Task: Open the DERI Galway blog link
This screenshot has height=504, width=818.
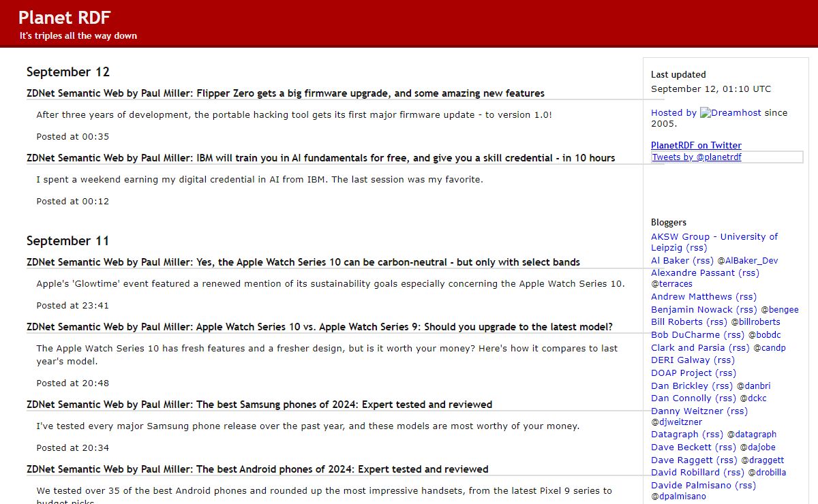Action: pyautogui.click(x=680, y=360)
